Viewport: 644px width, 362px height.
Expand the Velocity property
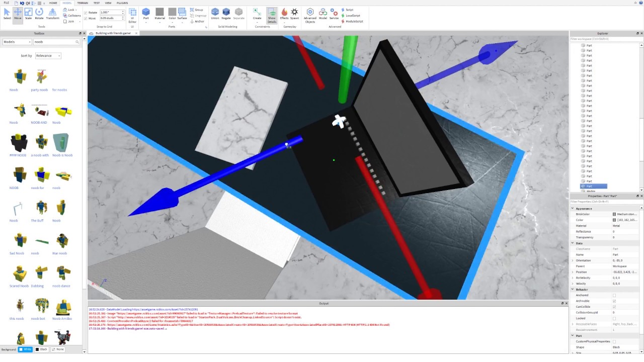tap(573, 284)
